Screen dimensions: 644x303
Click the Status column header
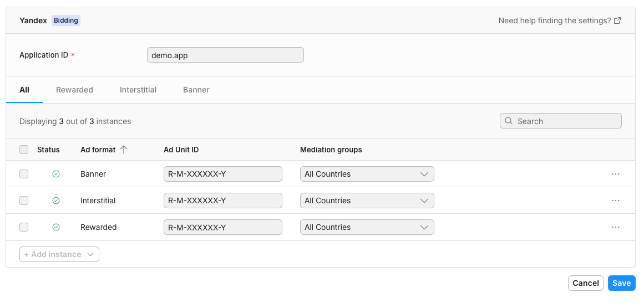pyautogui.click(x=48, y=150)
